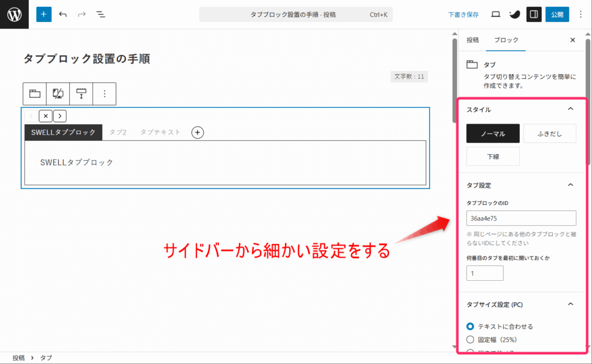
Task: Click the device display restriction icon in the block toolbar
Action: coord(58,94)
